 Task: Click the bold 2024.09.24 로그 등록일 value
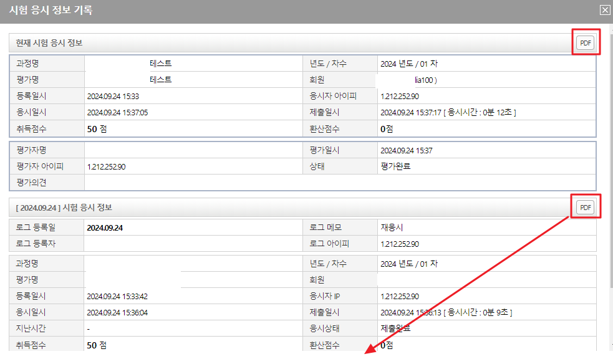pos(105,228)
